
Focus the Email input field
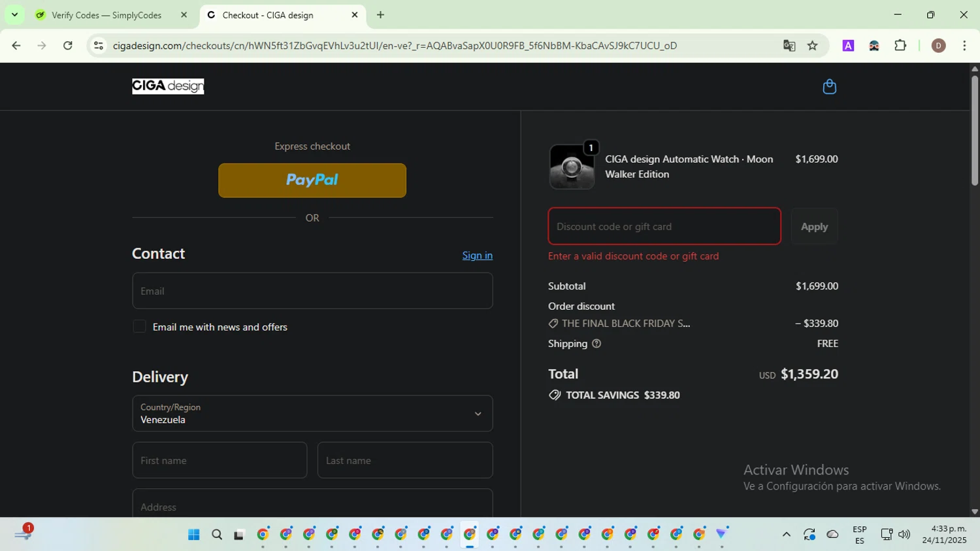(312, 291)
